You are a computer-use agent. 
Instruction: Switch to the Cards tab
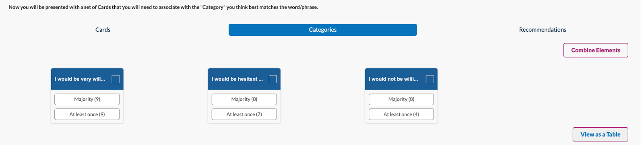click(103, 30)
